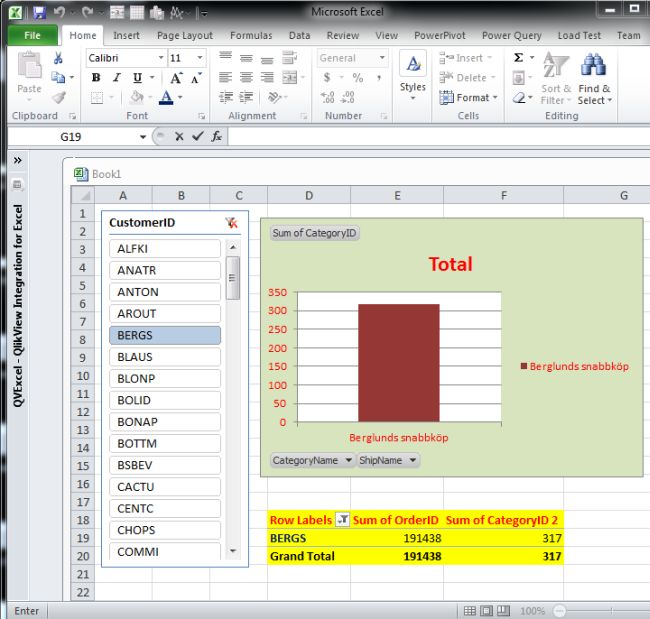Screen dimensions: 650x619
Task: Select CHOPS in the CustomerID slicer
Action: pyautogui.click(x=165, y=530)
